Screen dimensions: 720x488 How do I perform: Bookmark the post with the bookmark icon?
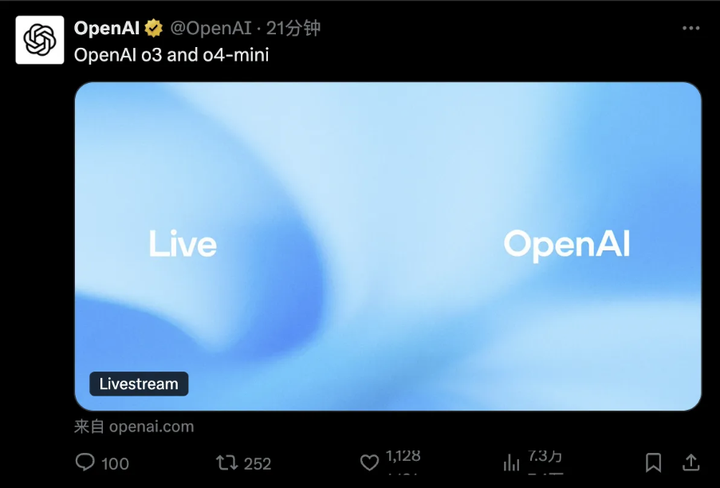pyautogui.click(x=653, y=463)
